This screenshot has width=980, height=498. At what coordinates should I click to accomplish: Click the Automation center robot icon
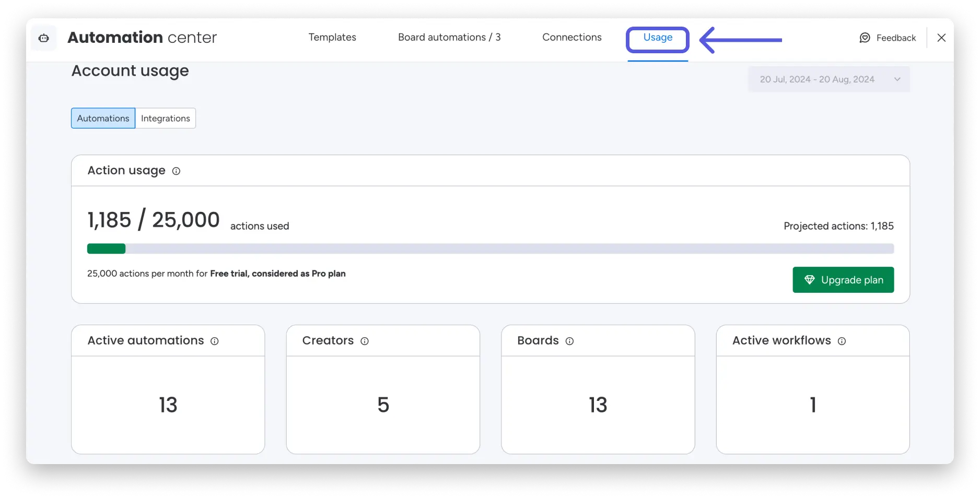(x=44, y=38)
